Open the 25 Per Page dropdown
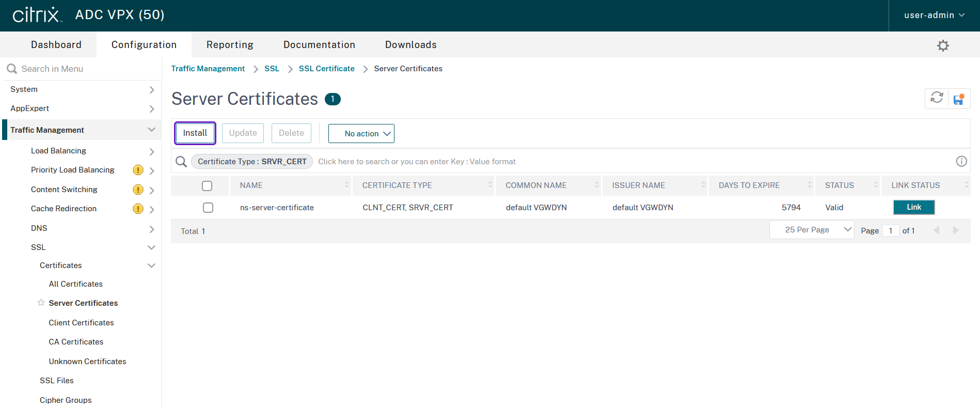Image resolution: width=980 pixels, height=407 pixels. pos(812,230)
